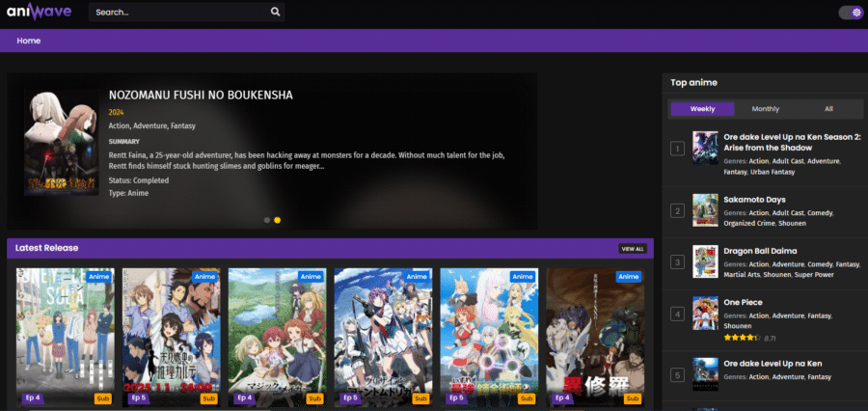
Task: Open the fifth release card with alchemist poster
Action: [x=489, y=338]
